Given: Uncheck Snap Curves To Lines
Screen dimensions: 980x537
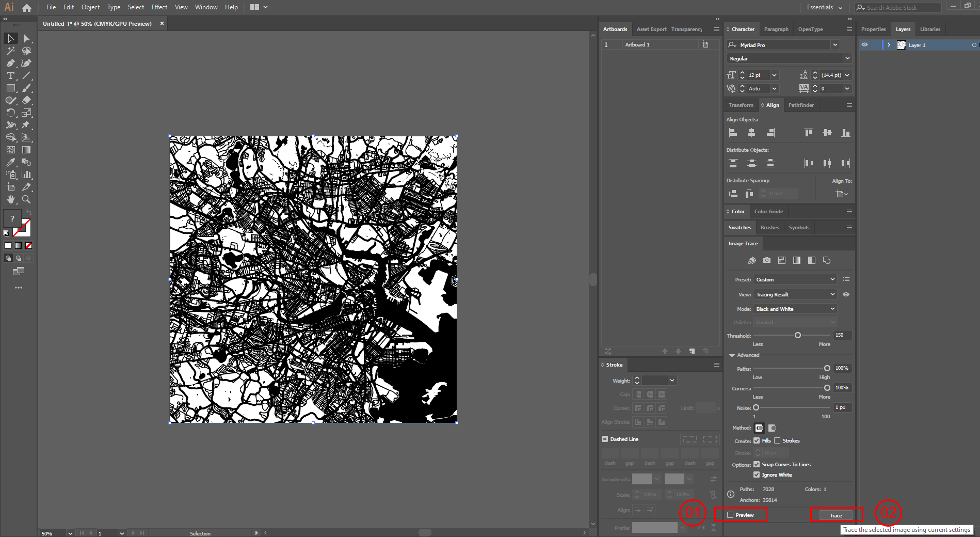Looking at the screenshot, I should [757, 464].
